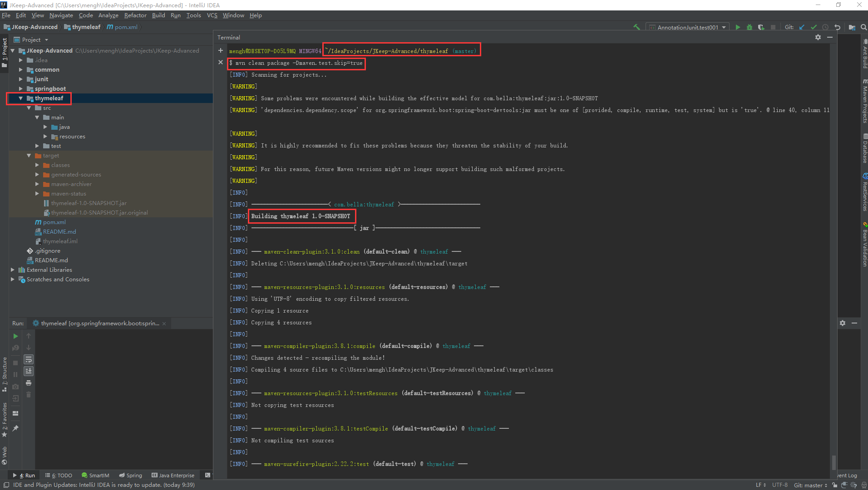
Task: Open the Database side panel
Action: pos(865,148)
